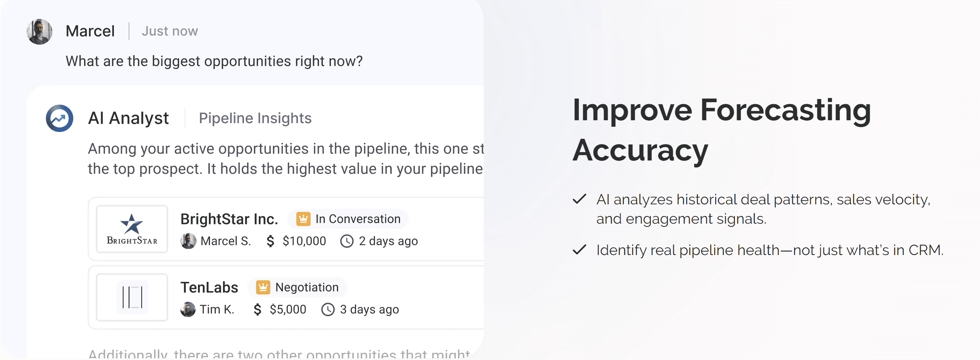980x360 pixels.
Task: Select the Pipeline Insights label
Action: 255,118
